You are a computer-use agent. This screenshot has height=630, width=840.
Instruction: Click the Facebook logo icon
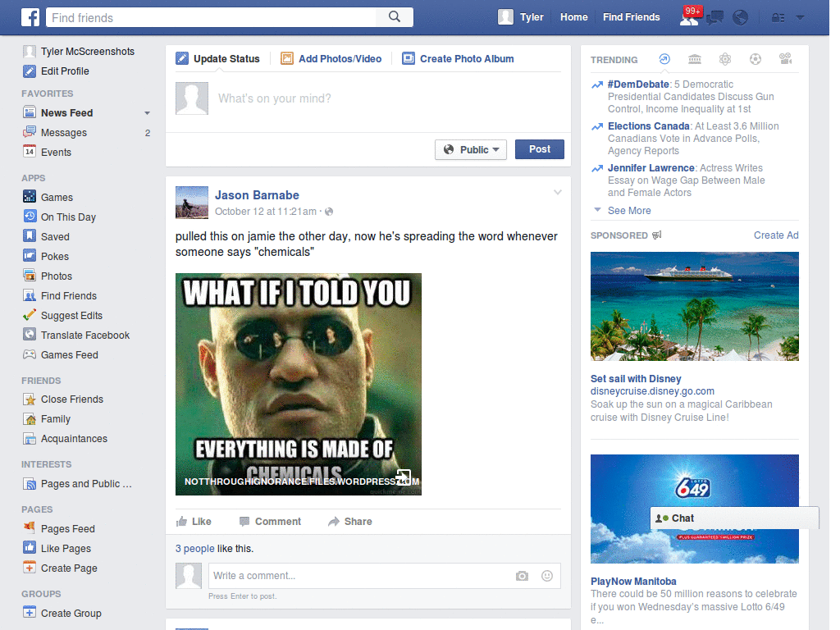[x=30, y=17]
